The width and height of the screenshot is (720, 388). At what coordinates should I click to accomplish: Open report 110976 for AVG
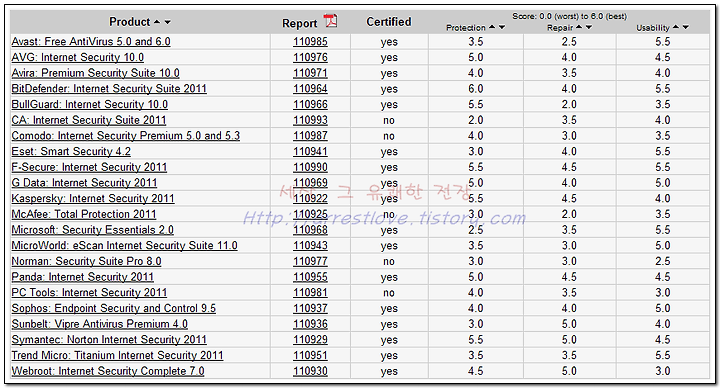[310, 57]
